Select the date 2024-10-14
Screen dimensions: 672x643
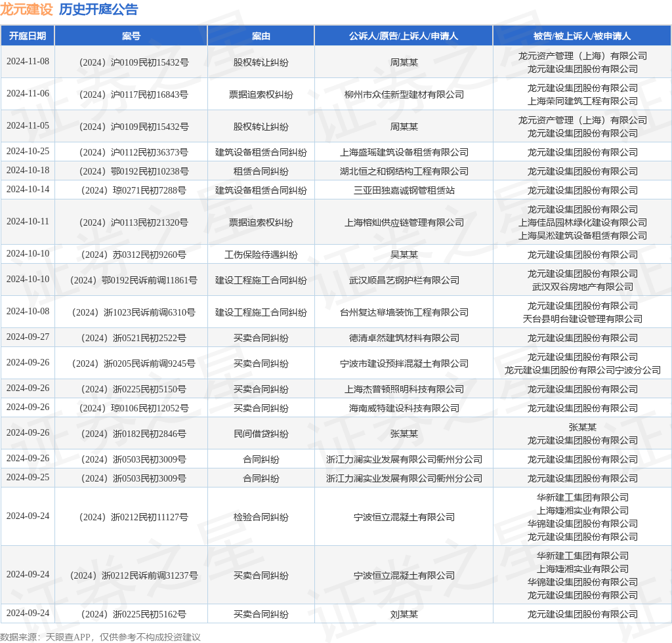click(x=28, y=190)
